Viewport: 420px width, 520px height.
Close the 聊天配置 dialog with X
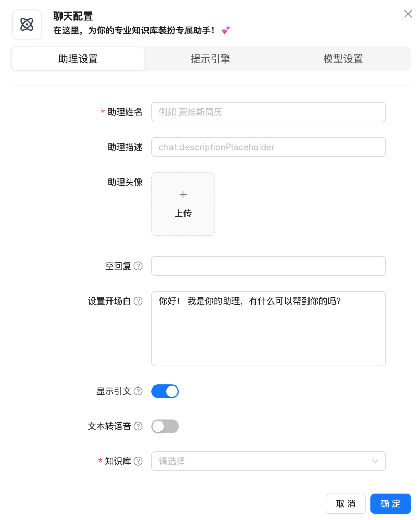(x=408, y=14)
